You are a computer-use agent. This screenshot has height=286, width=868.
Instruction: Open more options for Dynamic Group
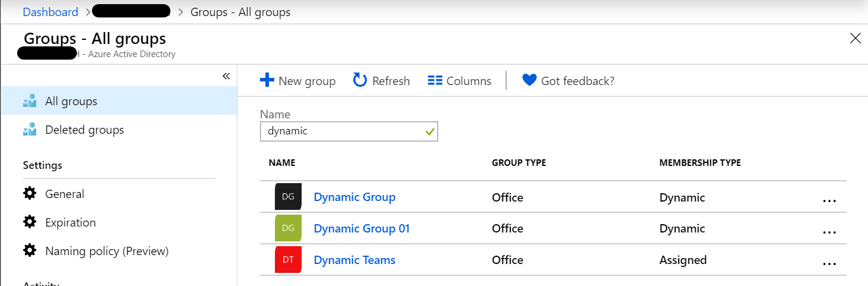(829, 200)
